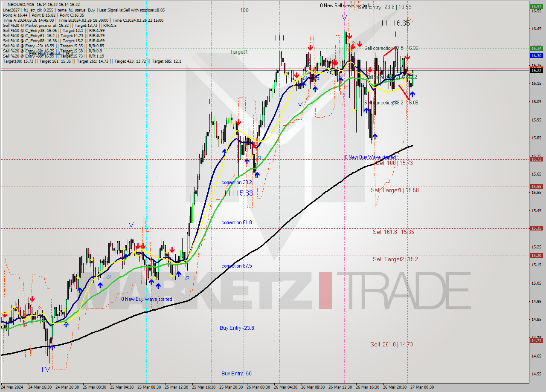Image resolution: width=546 pixels, height=392 pixels.
Task: Click the '100' gray label near chart top
Action: point(244,10)
